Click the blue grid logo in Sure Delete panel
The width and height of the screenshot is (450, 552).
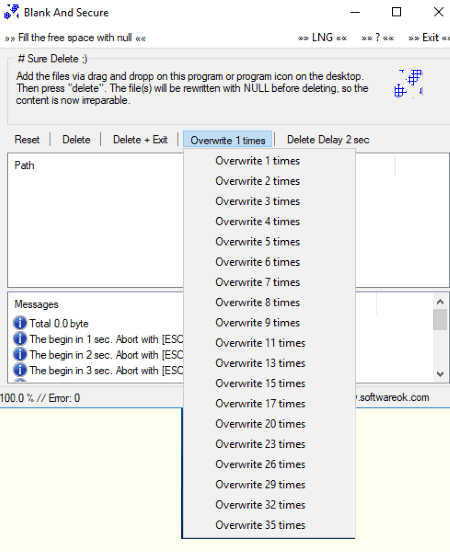(x=408, y=84)
